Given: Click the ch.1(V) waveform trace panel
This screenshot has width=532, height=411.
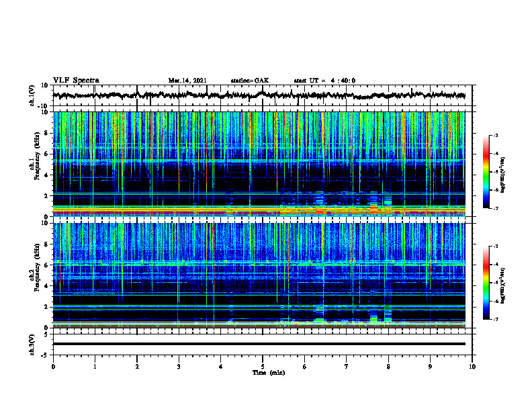Looking at the screenshot, I should click(262, 95).
